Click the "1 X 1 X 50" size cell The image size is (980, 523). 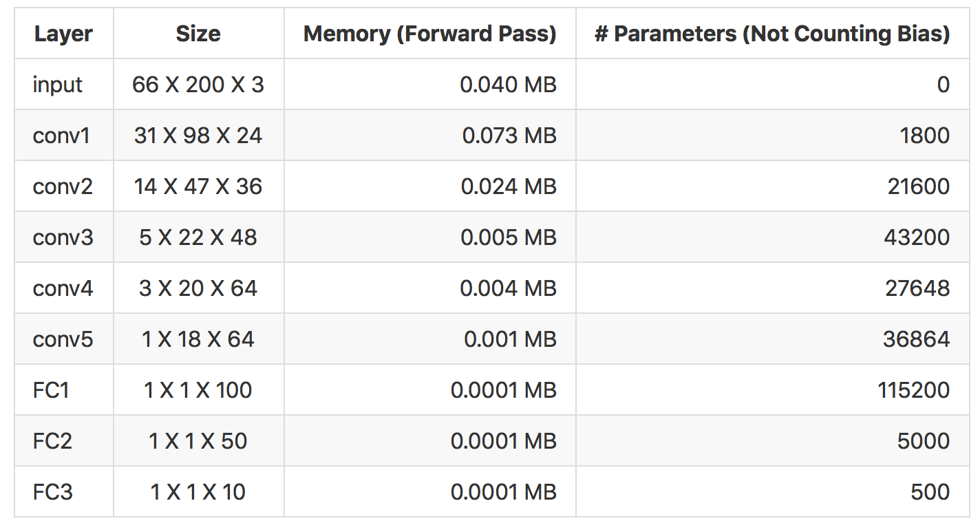(198, 441)
